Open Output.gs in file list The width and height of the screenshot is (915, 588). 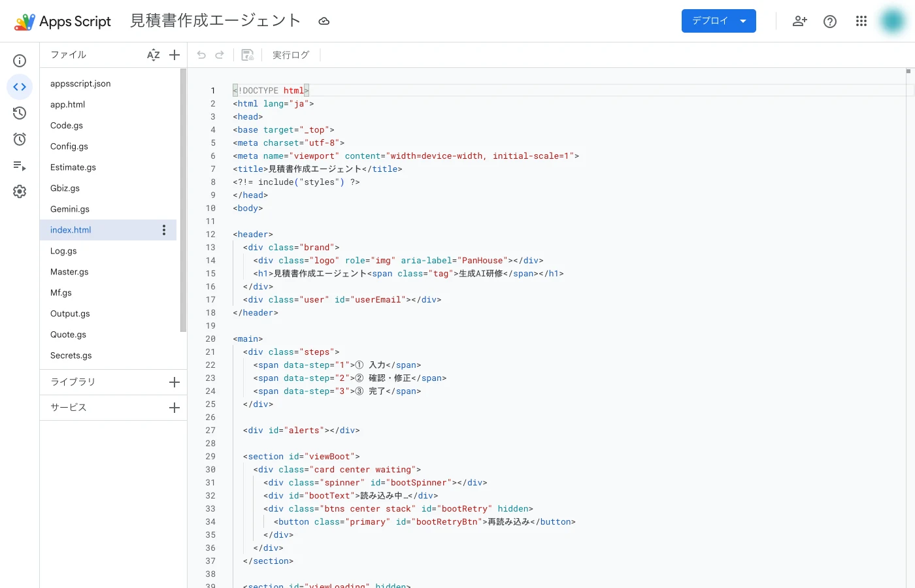click(108, 314)
